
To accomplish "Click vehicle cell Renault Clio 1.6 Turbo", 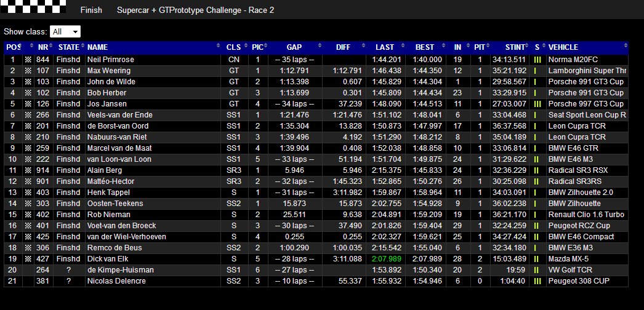I will click(586, 215).
